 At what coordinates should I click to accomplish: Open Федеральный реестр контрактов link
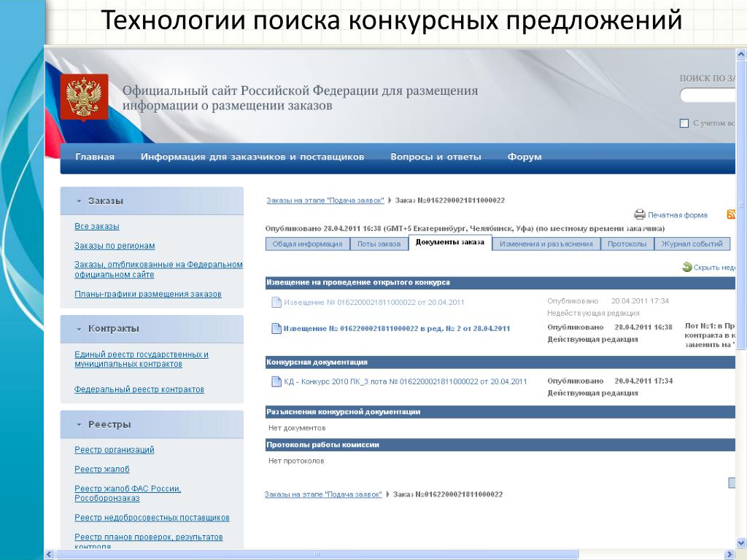139,389
